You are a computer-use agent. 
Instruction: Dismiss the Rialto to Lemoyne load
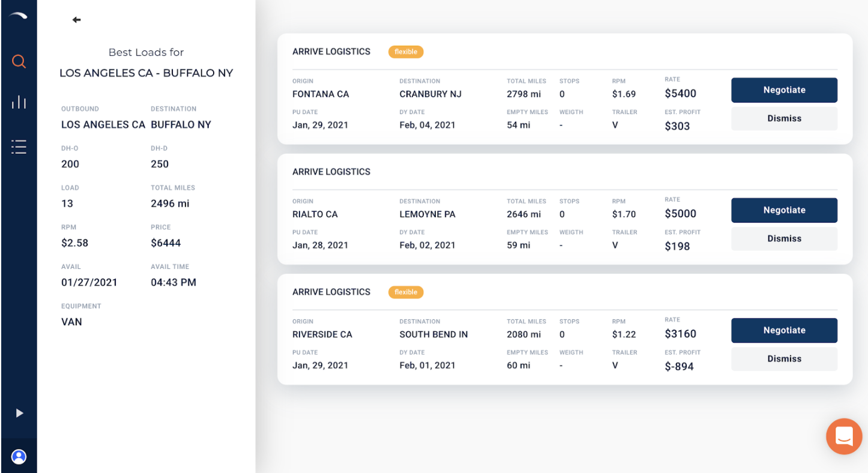coord(784,238)
